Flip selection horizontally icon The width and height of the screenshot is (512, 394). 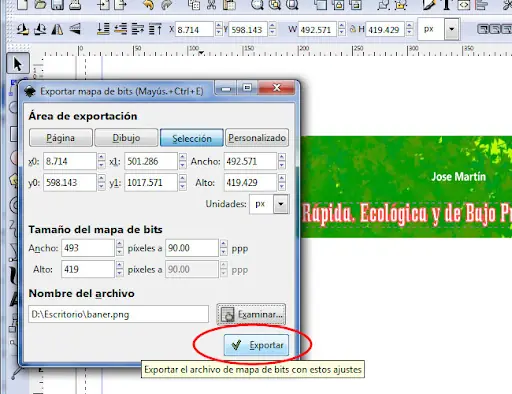pos(57,30)
